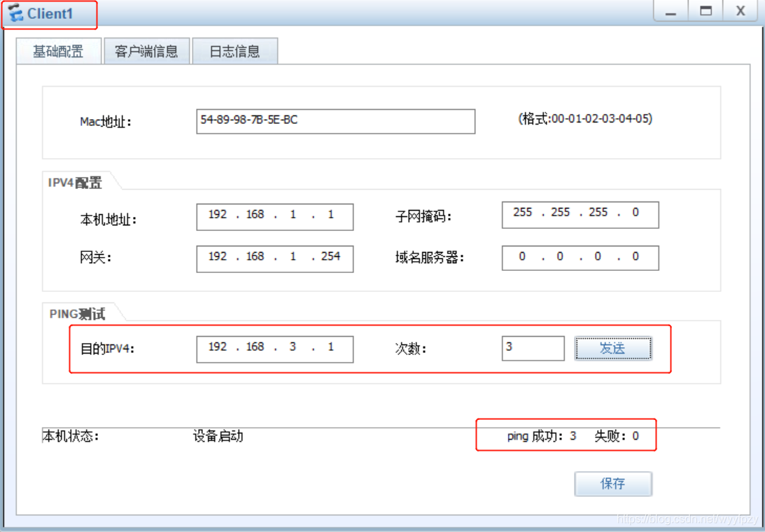Open the 客户端信息 tab
The height and width of the screenshot is (532, 765).
(x=146, y=51)
